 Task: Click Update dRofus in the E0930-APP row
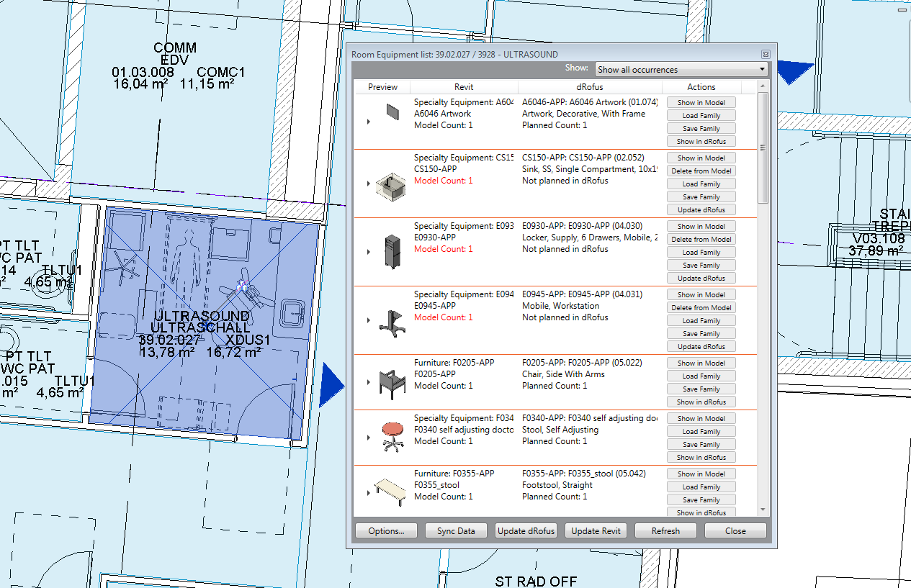coord(701,278)
